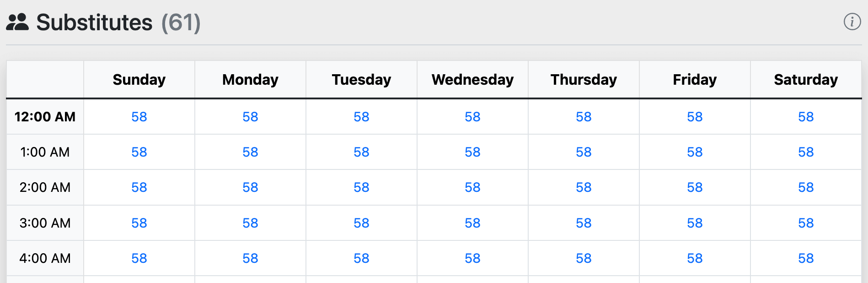
Task: Select the Saturday column header
Action: click(x=806, y=80)
